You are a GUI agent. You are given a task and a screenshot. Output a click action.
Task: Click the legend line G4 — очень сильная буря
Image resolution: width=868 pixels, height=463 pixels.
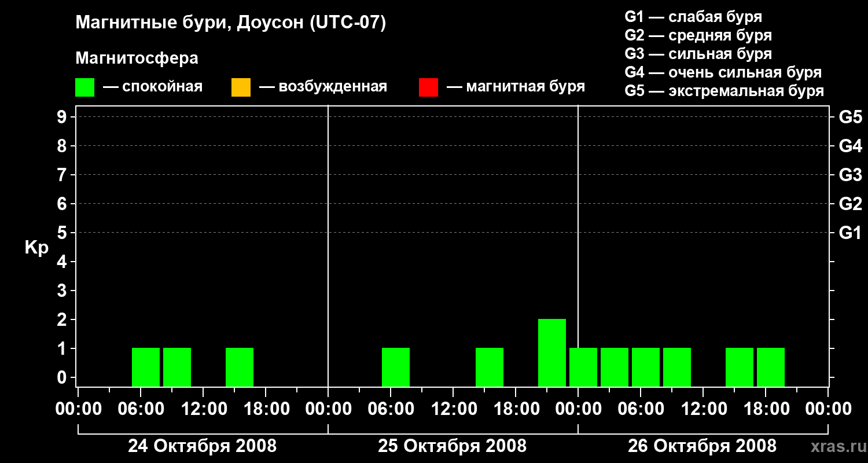[723, 72]
